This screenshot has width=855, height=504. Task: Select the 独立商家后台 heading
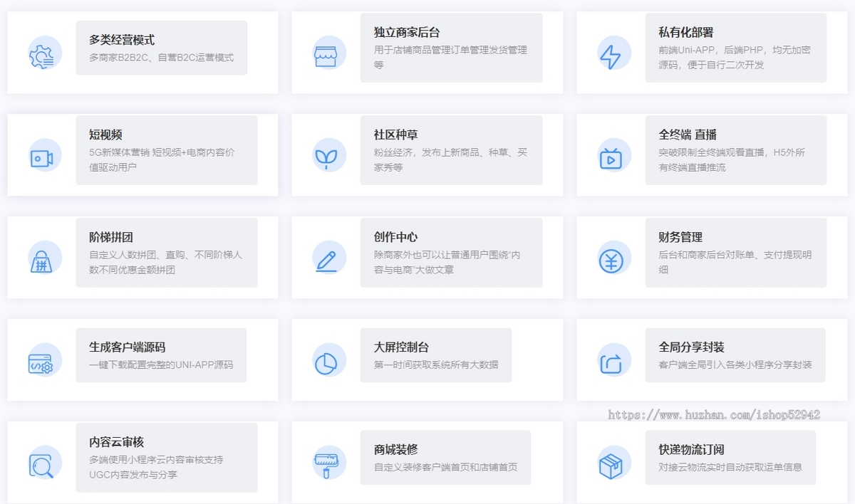click(x=407, y=32)
